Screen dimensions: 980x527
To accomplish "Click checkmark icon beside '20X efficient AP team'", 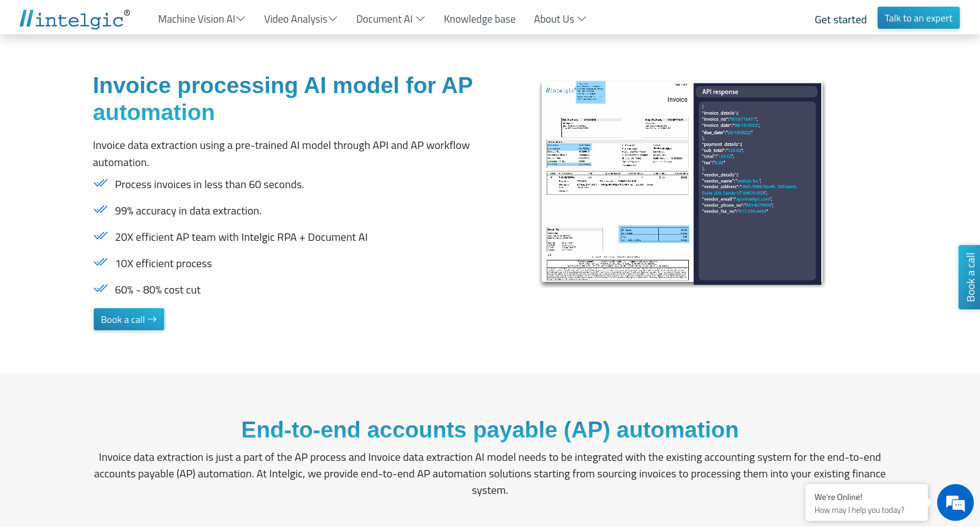I will [101, 236].
